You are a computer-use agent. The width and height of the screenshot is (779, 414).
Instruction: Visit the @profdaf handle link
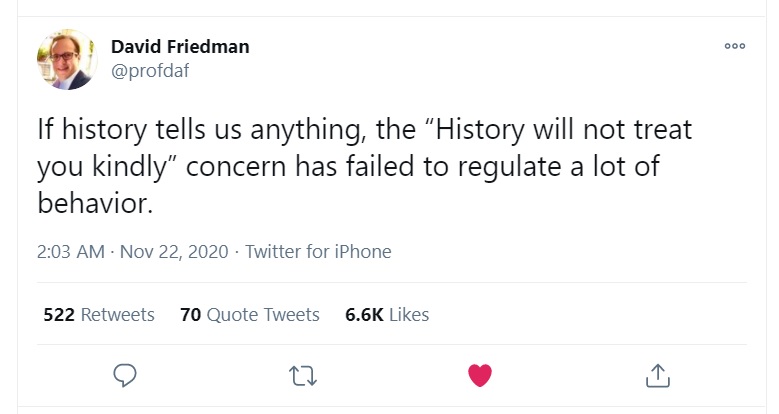(150, 70)
